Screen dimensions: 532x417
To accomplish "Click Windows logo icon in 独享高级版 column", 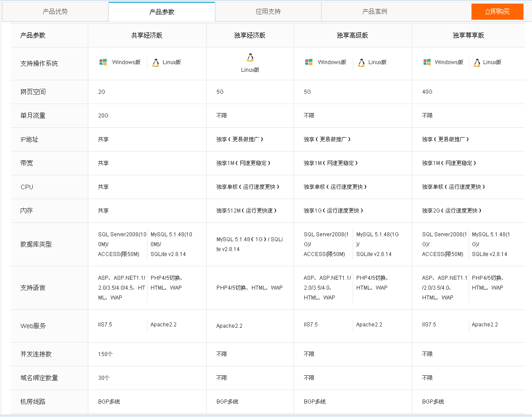I will pyautogui.click(x=309, y=62).
